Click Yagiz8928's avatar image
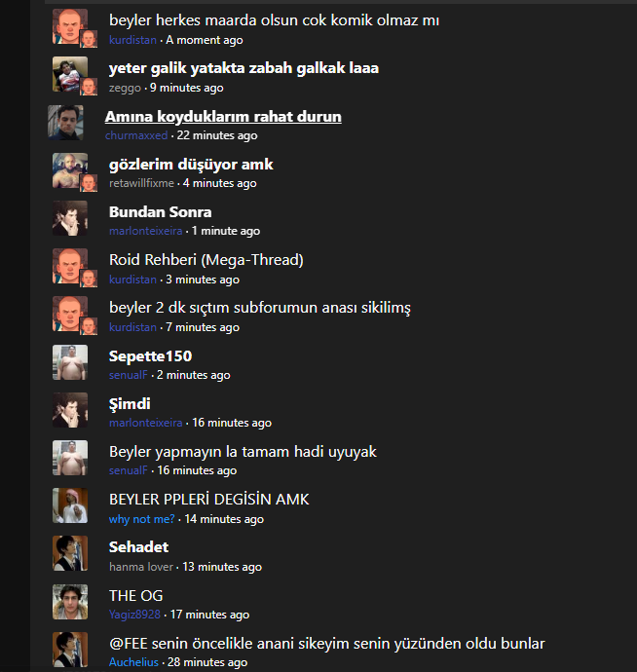637x672 pixels. point(70,602)
